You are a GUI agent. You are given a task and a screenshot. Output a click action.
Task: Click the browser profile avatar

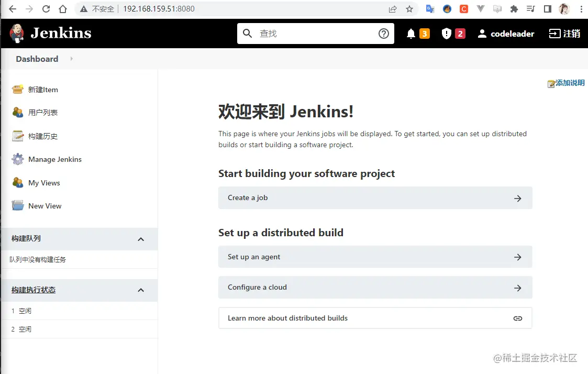tap(564, 9)
